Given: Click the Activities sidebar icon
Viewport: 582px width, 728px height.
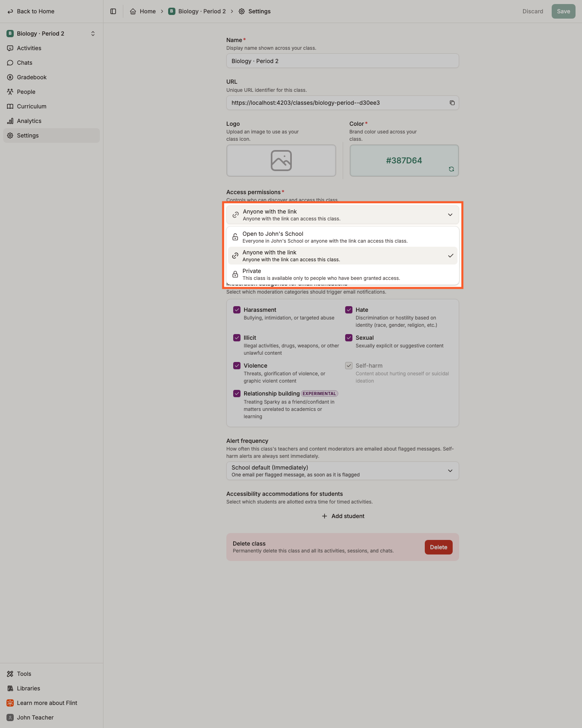Looking at the screenshot, I should 10,48.
